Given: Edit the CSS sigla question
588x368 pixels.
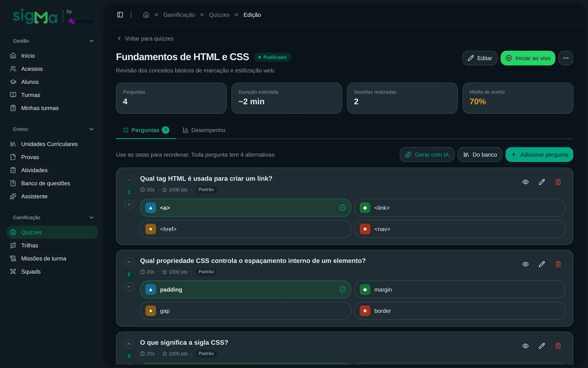Looking at the screenshot, I should pyautogui.click(x=542, y=346).
